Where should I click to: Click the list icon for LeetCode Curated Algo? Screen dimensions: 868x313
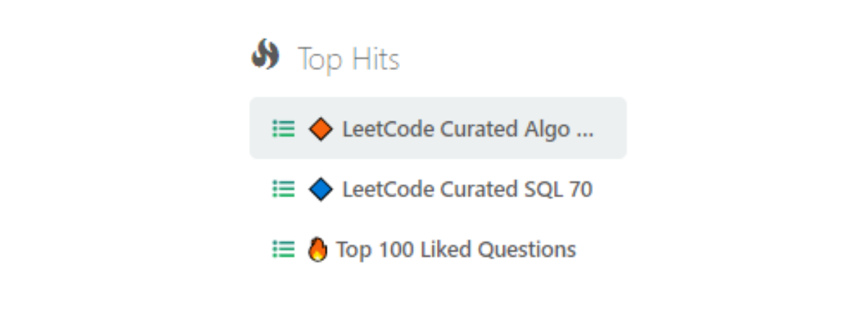[x=283, y=129]
